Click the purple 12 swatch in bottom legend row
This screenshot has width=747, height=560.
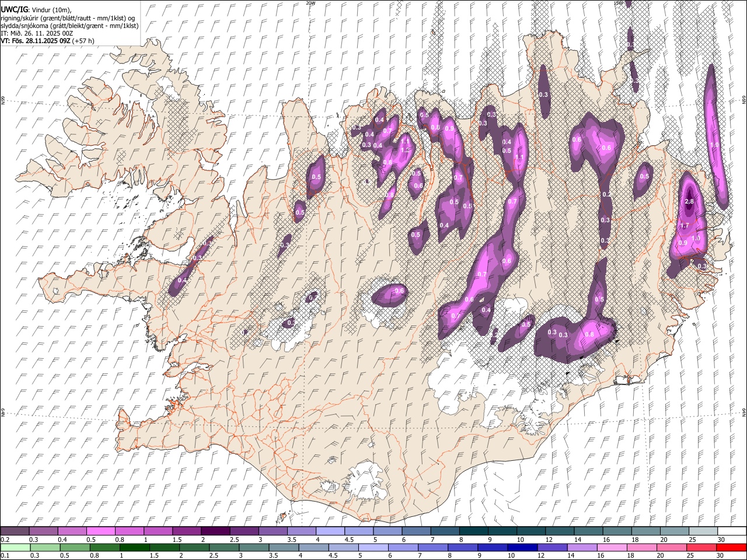pyautogui.click(x=551, y=547)
